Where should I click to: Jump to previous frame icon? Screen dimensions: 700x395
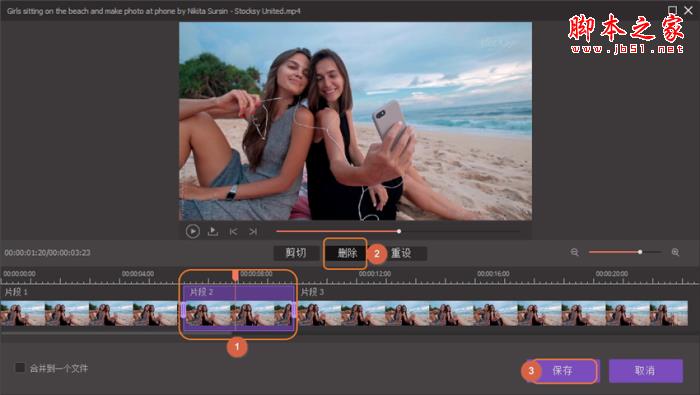coord(233,231)
